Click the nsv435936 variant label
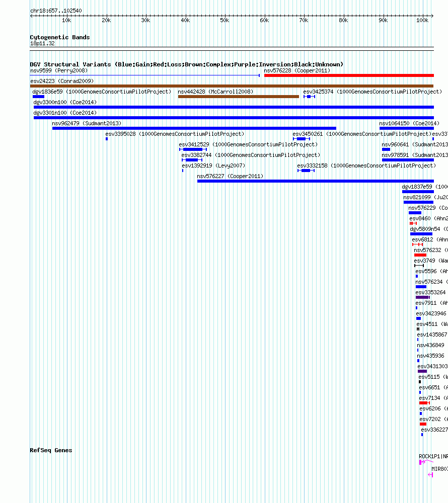This screenshot has height=503, width=448. pos(431,357)
